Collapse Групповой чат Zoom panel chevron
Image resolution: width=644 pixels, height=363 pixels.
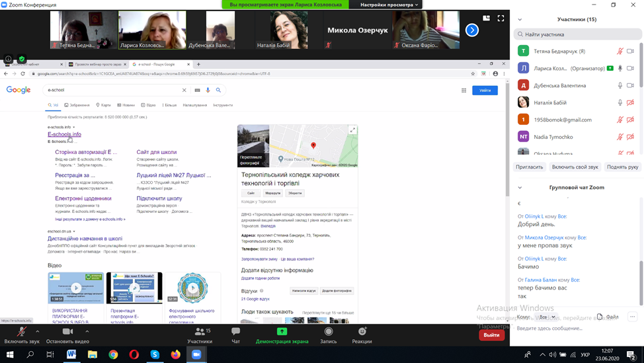tap(520, 188)
